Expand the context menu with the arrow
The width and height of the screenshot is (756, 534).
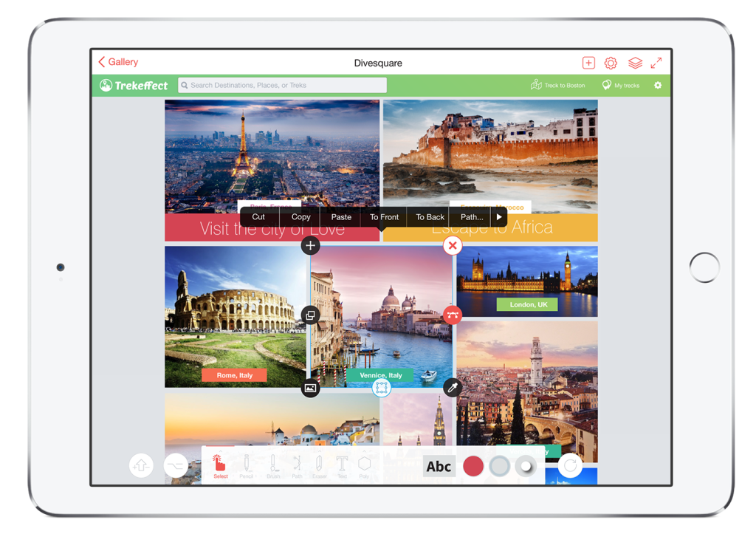[x=499, y=216]
